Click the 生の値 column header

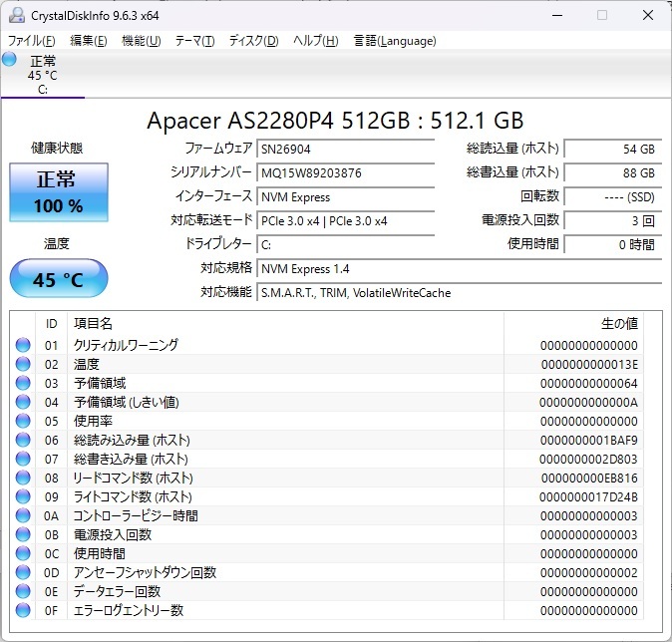point(620,323)
